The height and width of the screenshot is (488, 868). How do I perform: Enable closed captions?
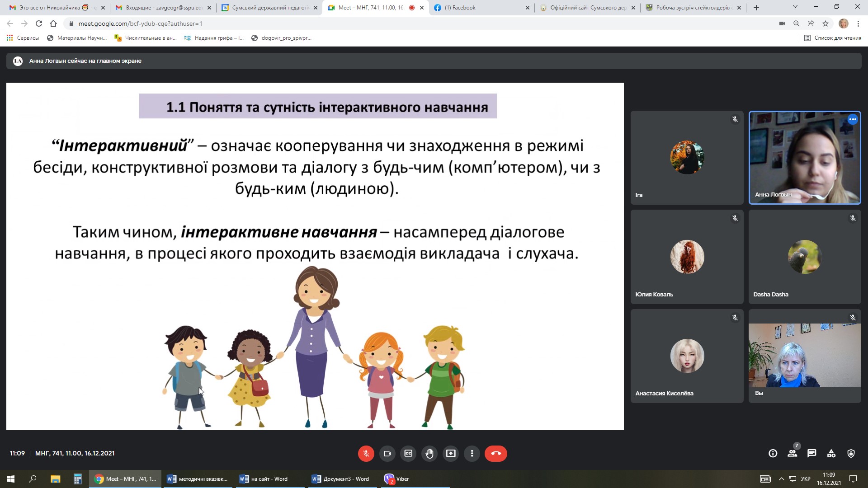(x=408, y=453)
